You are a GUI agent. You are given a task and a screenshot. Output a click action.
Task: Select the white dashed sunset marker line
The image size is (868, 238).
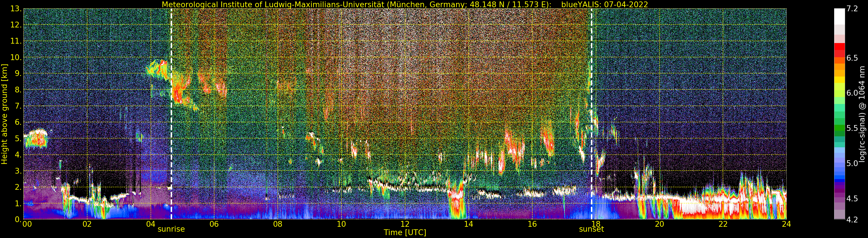[592, 114]
